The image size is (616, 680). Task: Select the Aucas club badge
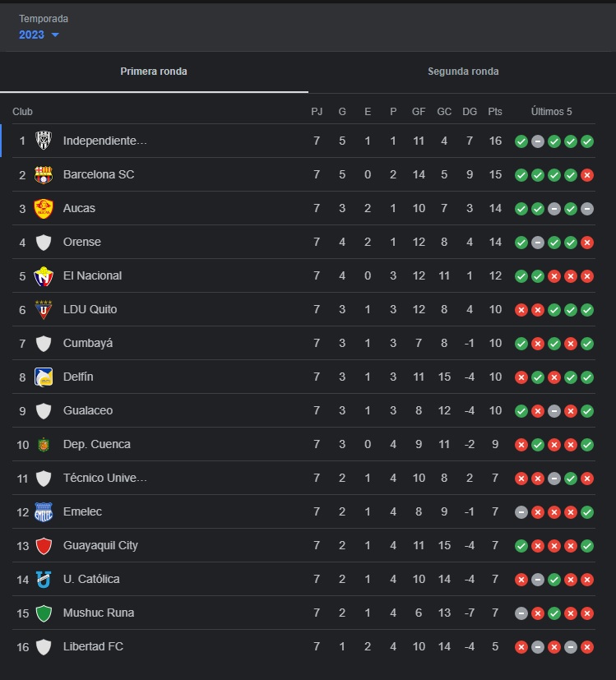tap(45, 208)
